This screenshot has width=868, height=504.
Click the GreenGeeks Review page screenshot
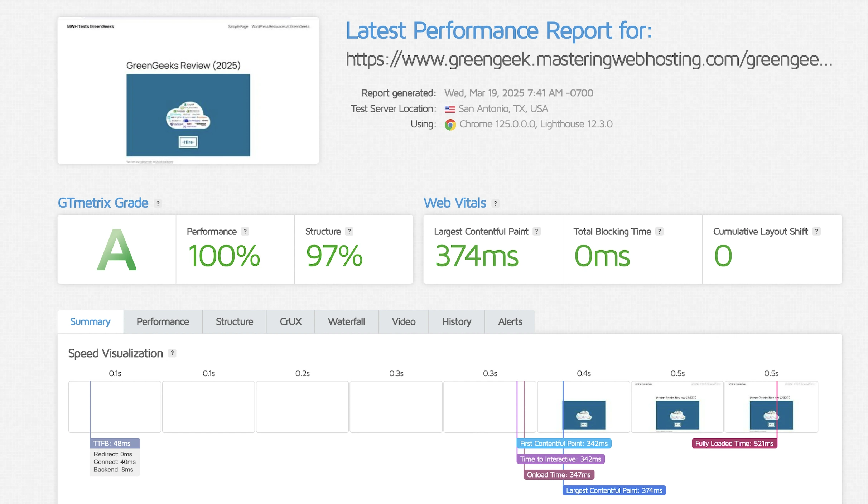(188, 90)
